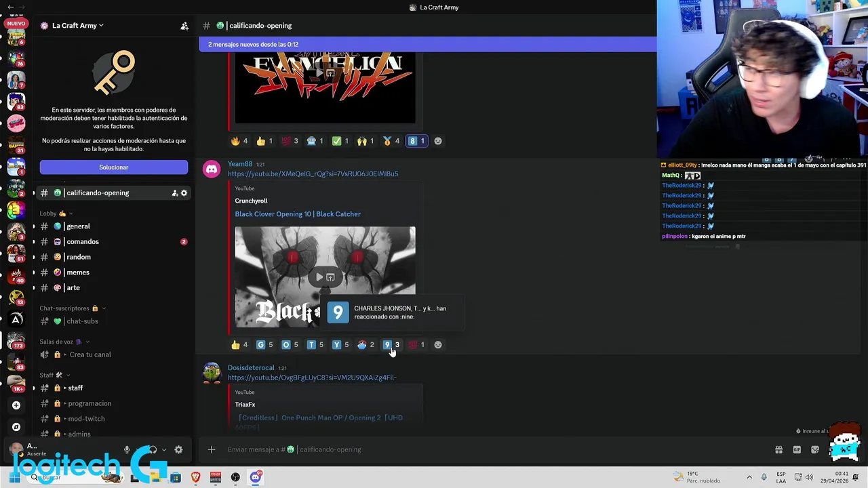Screen dimensions: 868x488
Task: Open the Black Clover Opening 10 link
Action: pyautogui.click(x=298, y=214)
